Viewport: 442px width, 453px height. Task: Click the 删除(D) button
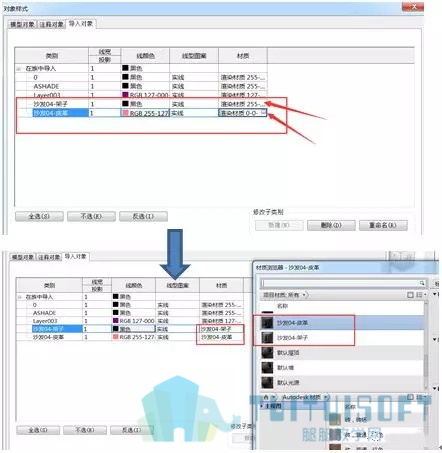point(331,225)
